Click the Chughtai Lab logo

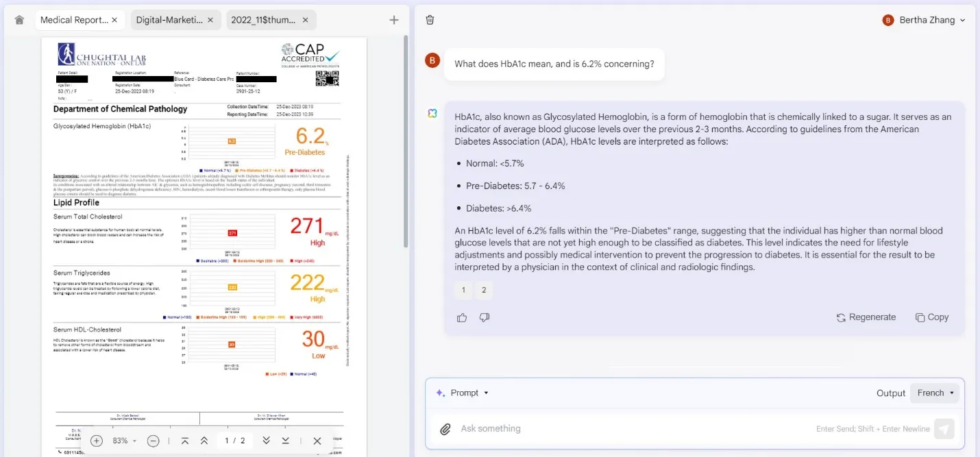[101, 54]
